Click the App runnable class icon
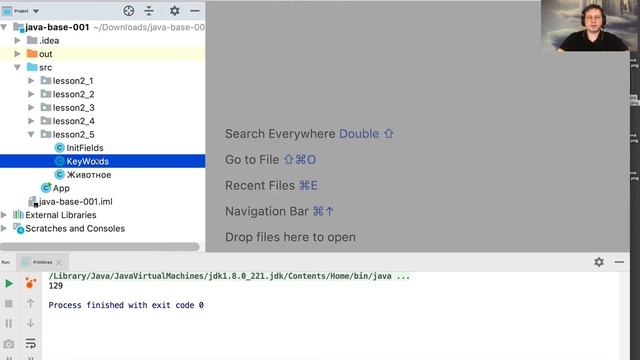Screen dimensions: 640x360 point(46,188)
